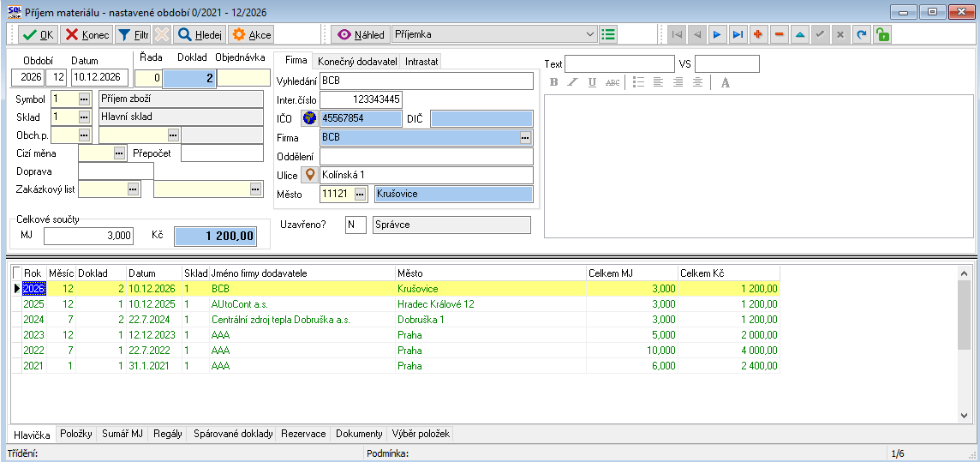Click the Hradec Králové 12 cell
The height and width of the screenshot is (462, 980).
coord(491,303)
